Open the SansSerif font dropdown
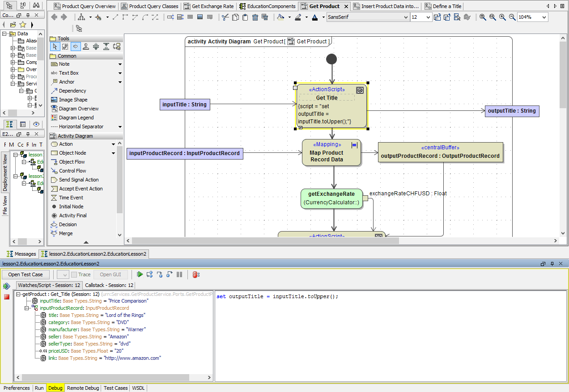This screenshot has height=392, width=569. [406, 17]
